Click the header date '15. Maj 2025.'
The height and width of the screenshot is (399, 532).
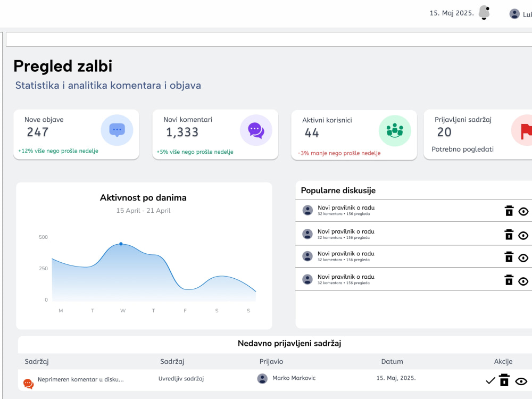(452, 13)
